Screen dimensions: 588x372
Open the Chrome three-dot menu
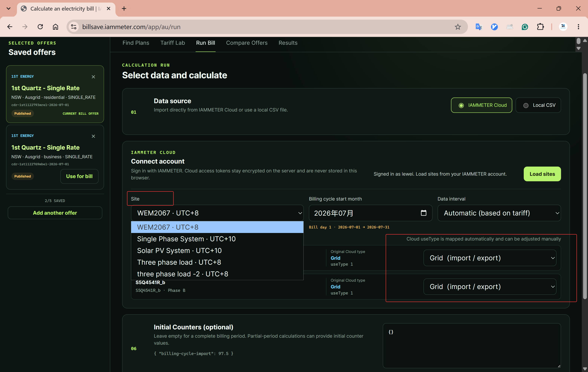click(578, 27)
